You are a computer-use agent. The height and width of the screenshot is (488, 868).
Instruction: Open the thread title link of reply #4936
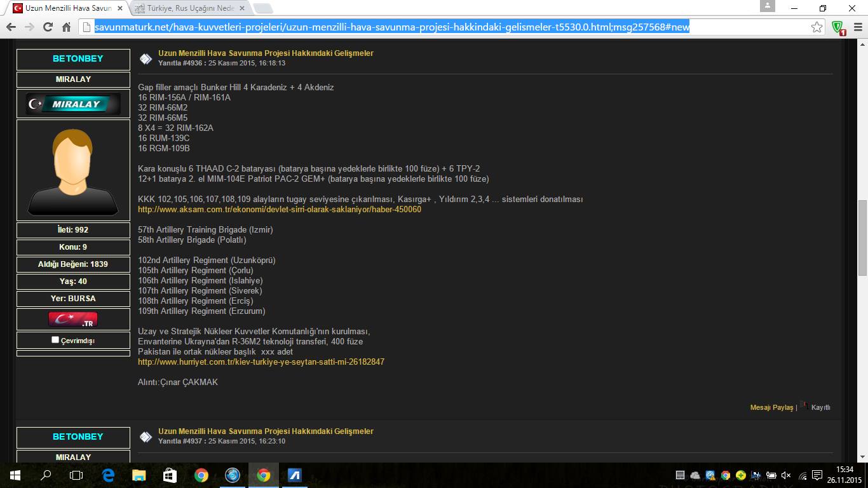(x=266, y=53)
